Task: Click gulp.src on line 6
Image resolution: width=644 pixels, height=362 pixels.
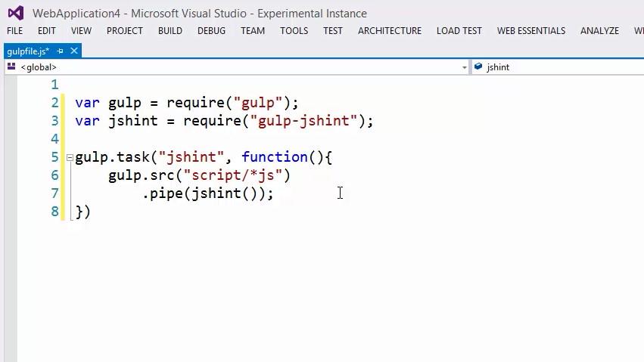Action: [142, 175]
